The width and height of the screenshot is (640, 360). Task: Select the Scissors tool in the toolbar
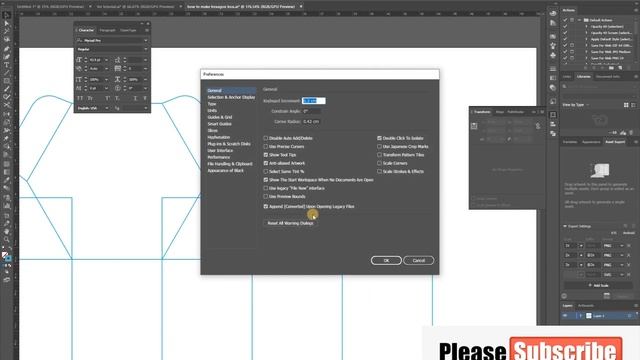click(7, 105)
